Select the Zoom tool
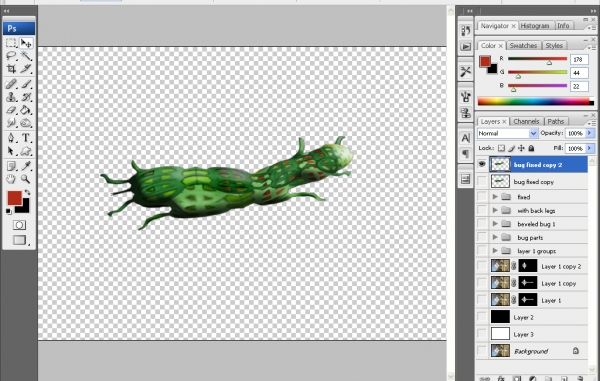 point(26,179)
